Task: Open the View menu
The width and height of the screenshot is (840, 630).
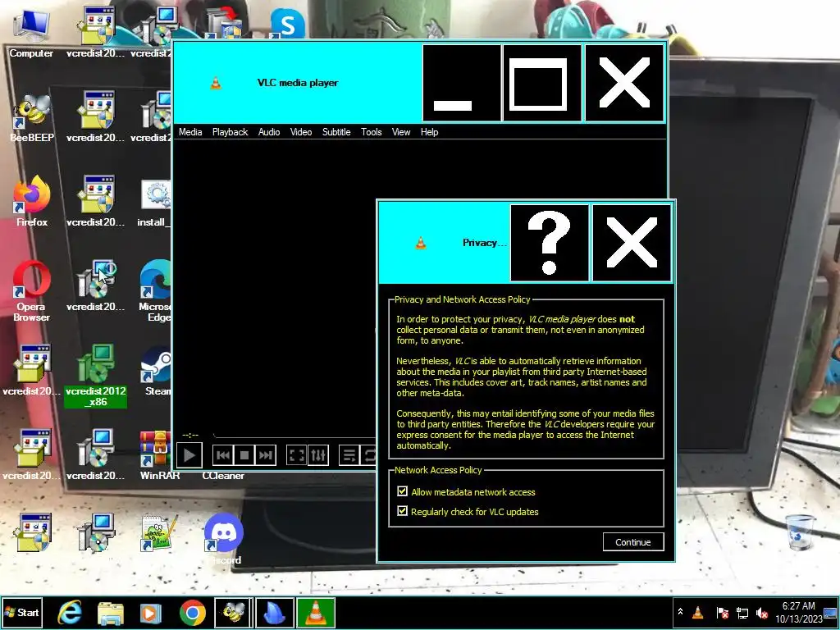Action: pyautogui.click(x=401, y=132)
